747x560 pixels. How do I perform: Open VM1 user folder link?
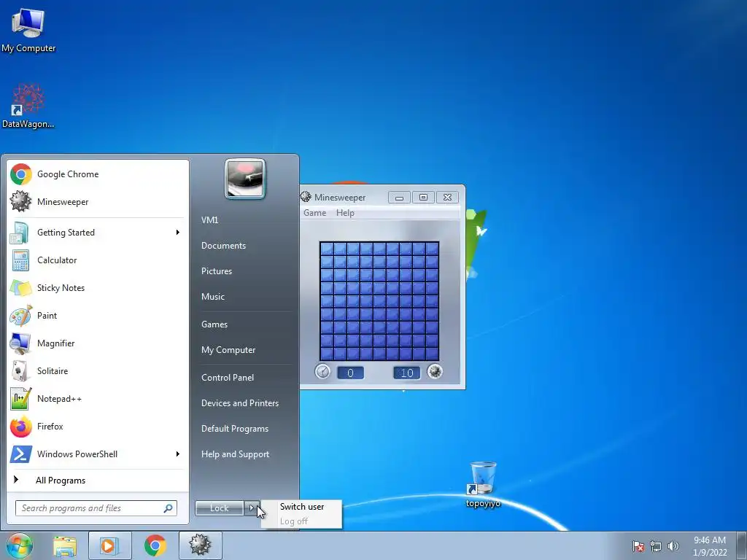click(x=209, y=220)
